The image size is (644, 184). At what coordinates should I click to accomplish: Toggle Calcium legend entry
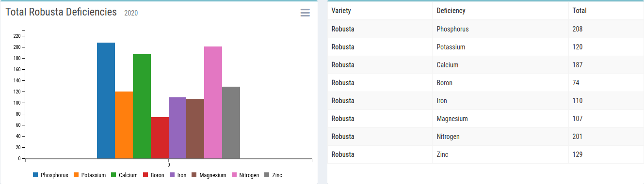[124, 175]
